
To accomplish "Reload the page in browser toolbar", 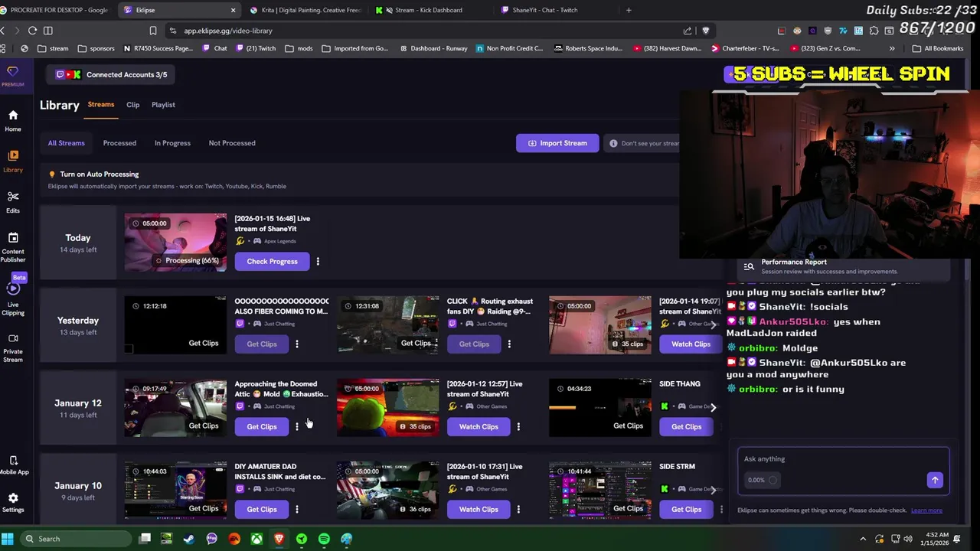I will [32, 31].
